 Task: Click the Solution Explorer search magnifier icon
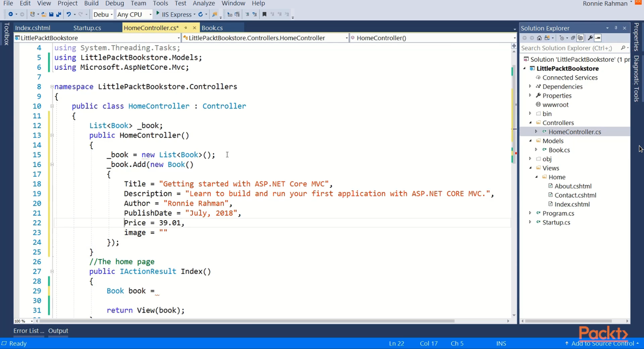pos(622,48)
